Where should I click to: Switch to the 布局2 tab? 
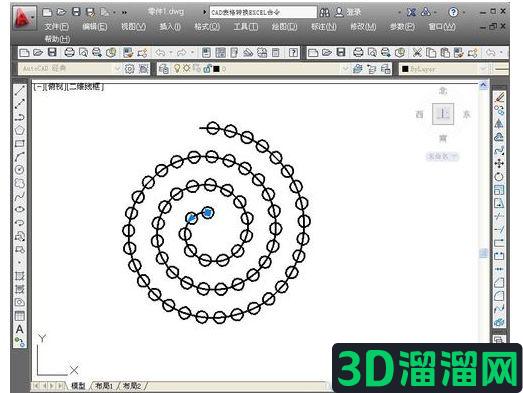point(132,386)
